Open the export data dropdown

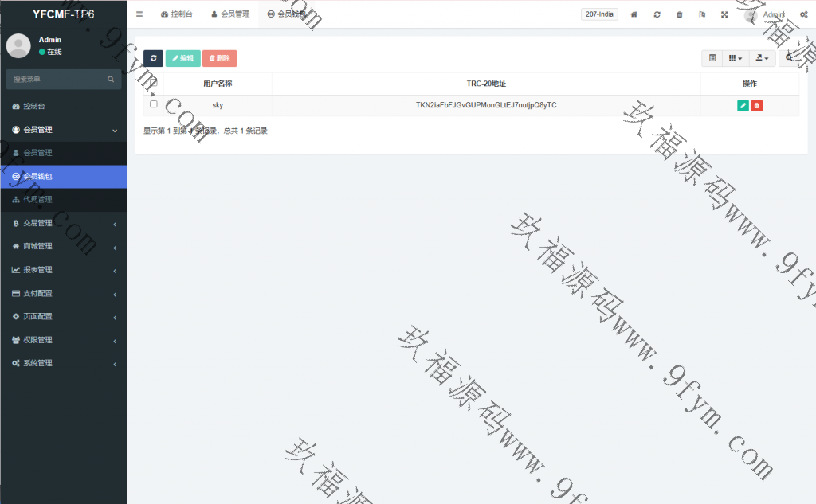(x=762, y=58)
